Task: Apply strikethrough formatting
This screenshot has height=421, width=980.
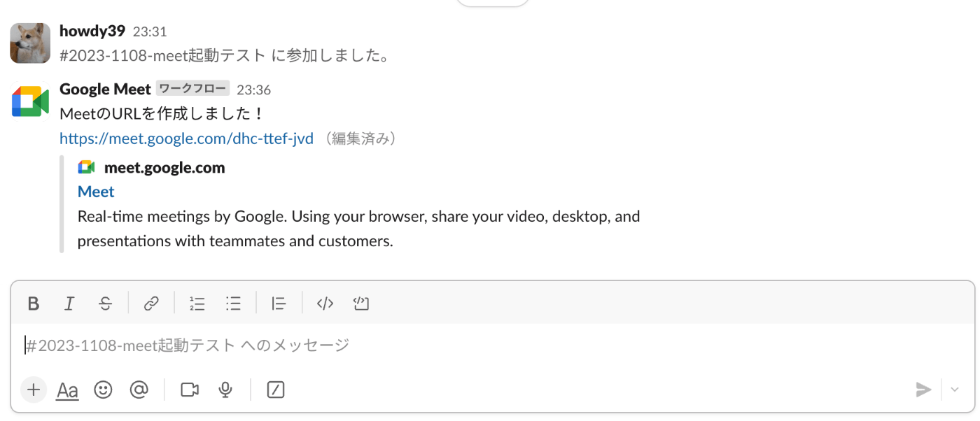Action: pos(105,303)
